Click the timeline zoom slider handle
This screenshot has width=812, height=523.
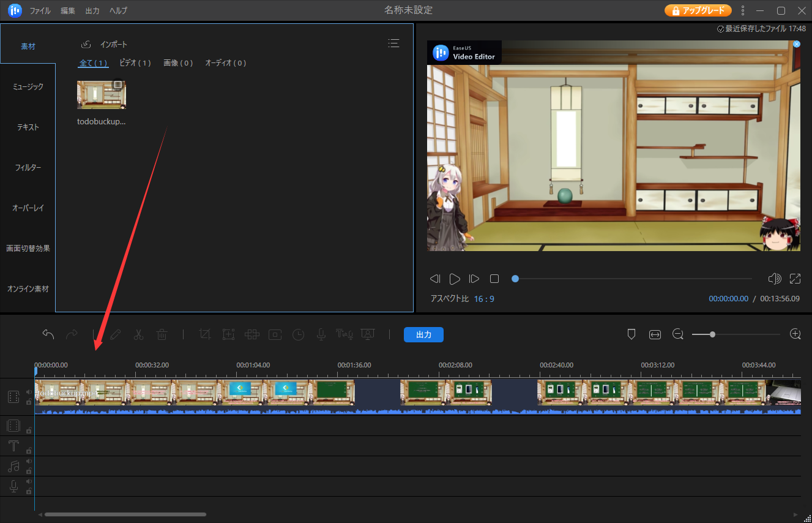tap(712, 334)
